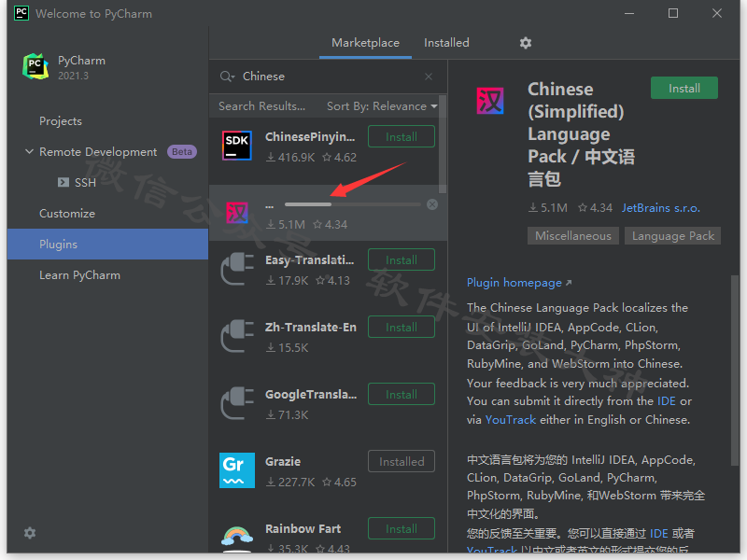
Task: Click the Beta badge beside Remote Development
Action: coord(182,151)
